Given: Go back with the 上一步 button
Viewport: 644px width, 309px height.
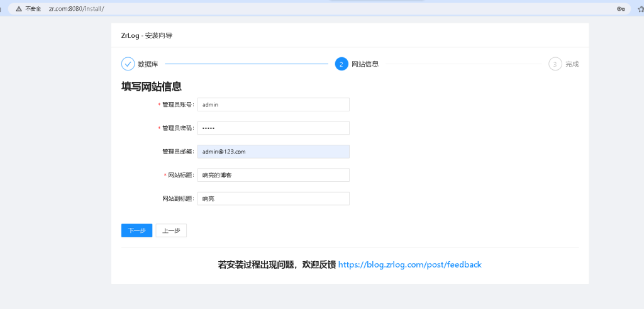Looking at the screenshot, I should pyautogui.click(x=171, y=230).
